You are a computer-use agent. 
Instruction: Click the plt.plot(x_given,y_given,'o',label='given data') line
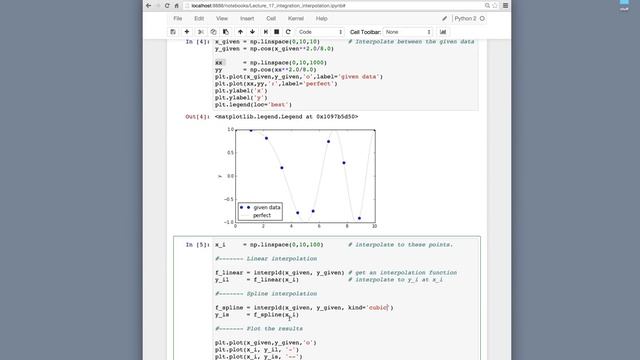[x=299, y=77]
